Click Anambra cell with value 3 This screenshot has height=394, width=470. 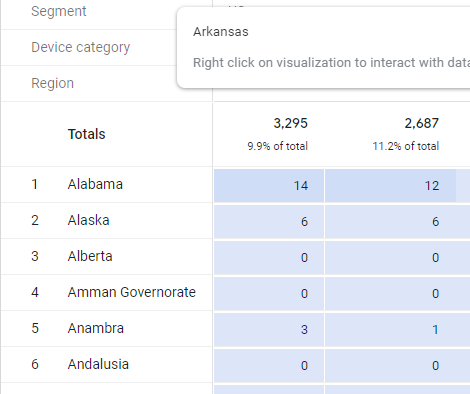(x=269, y=330)
